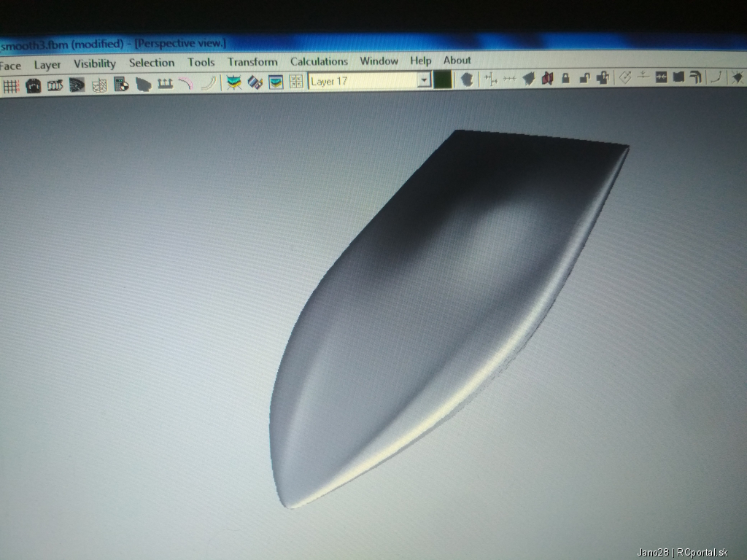
Task: Click the solid dark hull shape icon
Action: point(143,85)
